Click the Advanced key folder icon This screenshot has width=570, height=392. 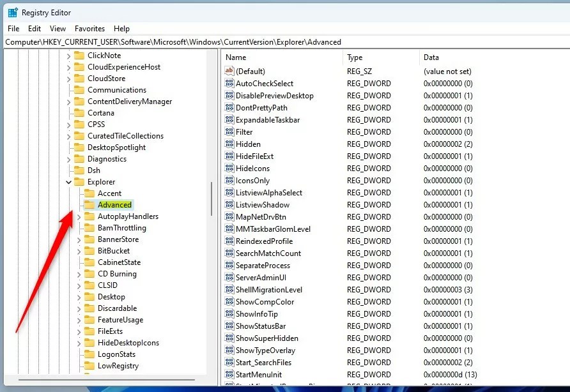click(89, 205)
